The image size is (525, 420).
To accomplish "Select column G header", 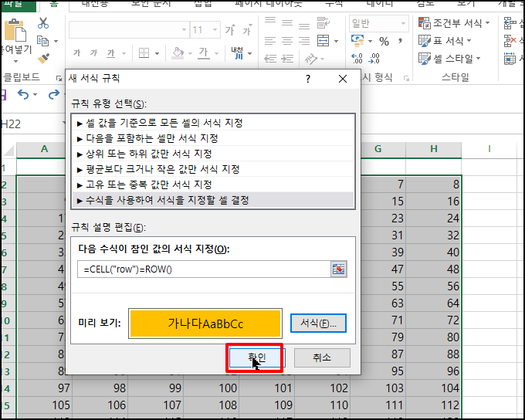I will [x=378, y=149].
